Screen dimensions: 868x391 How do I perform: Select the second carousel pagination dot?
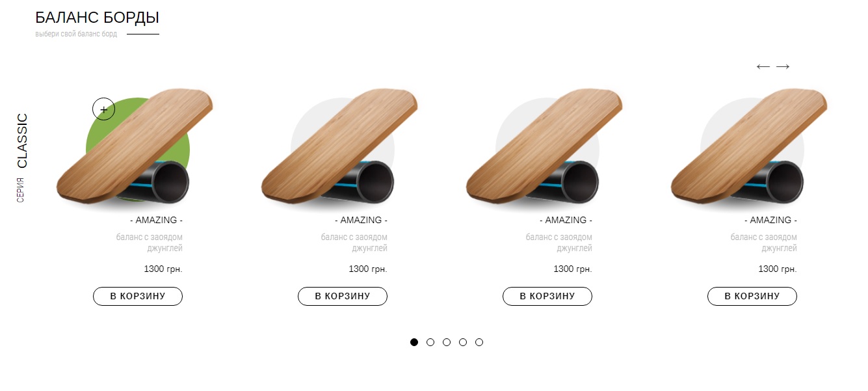pos(430,342)
